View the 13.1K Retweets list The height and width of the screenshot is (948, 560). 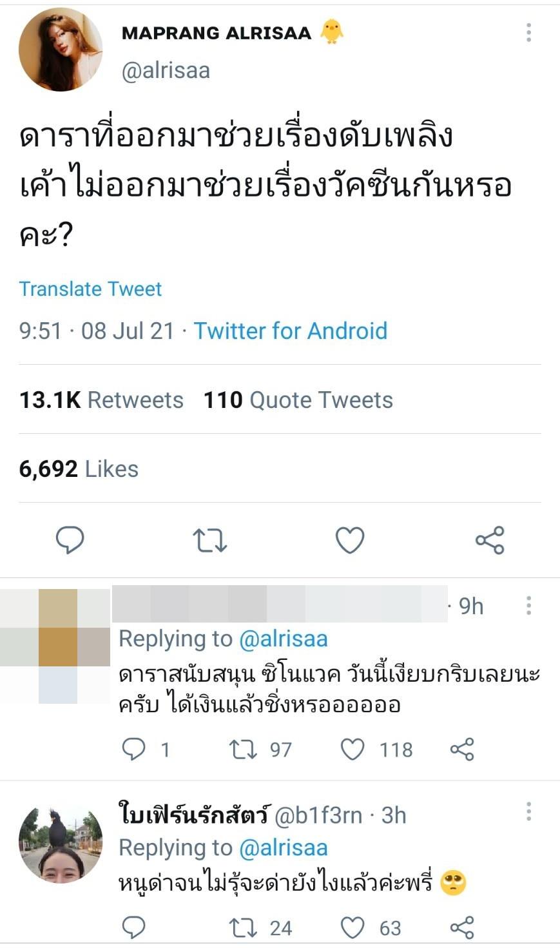101,400
